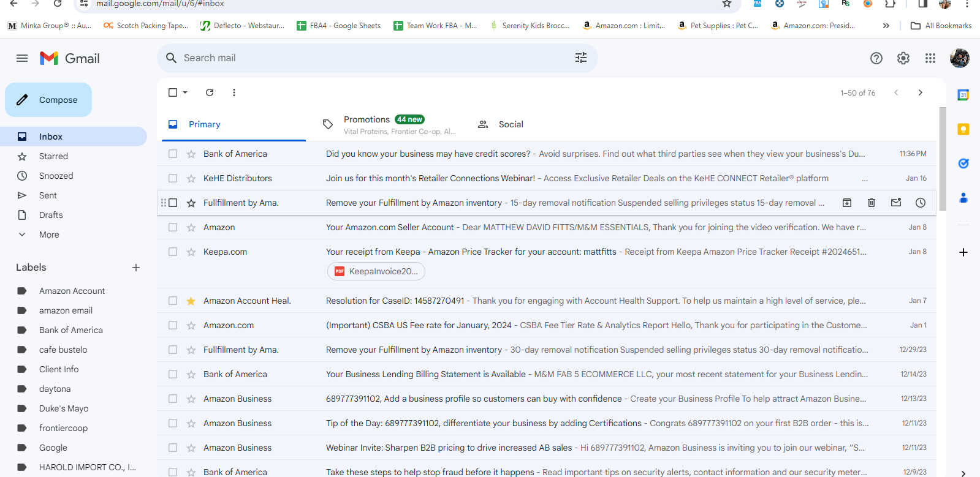Open the Inbox folder

pyautogui.click(x=74, y=137)
